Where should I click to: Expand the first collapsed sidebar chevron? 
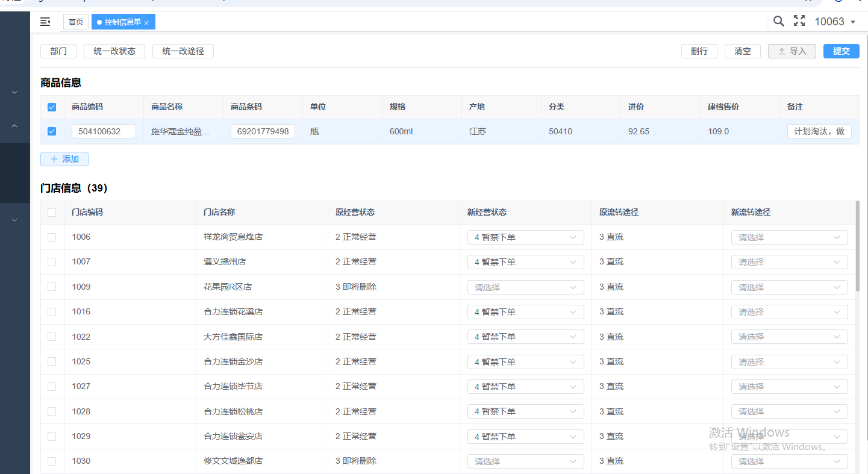[x=15, y=92]
